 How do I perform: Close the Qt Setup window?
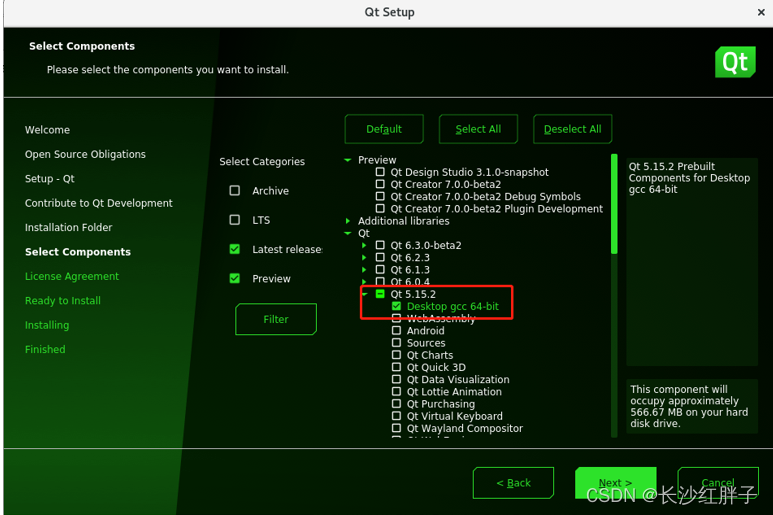point(761,12)
